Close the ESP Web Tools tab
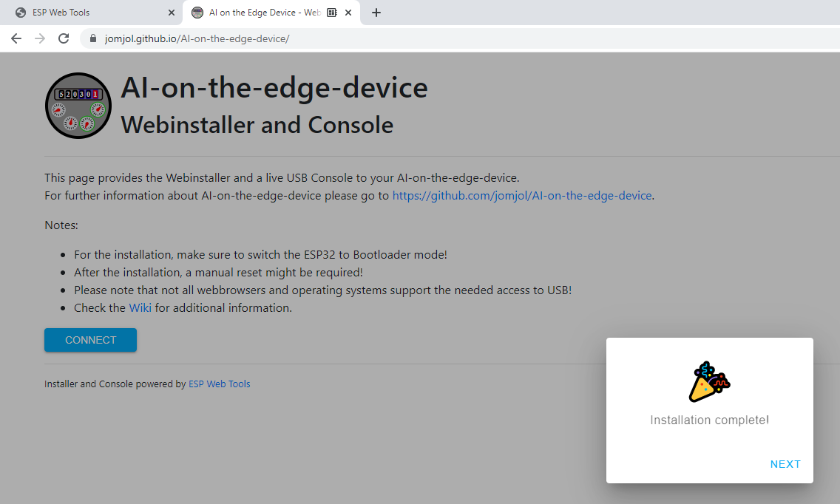Viewport: 840px width, 504px height. (x=172, y=13)
